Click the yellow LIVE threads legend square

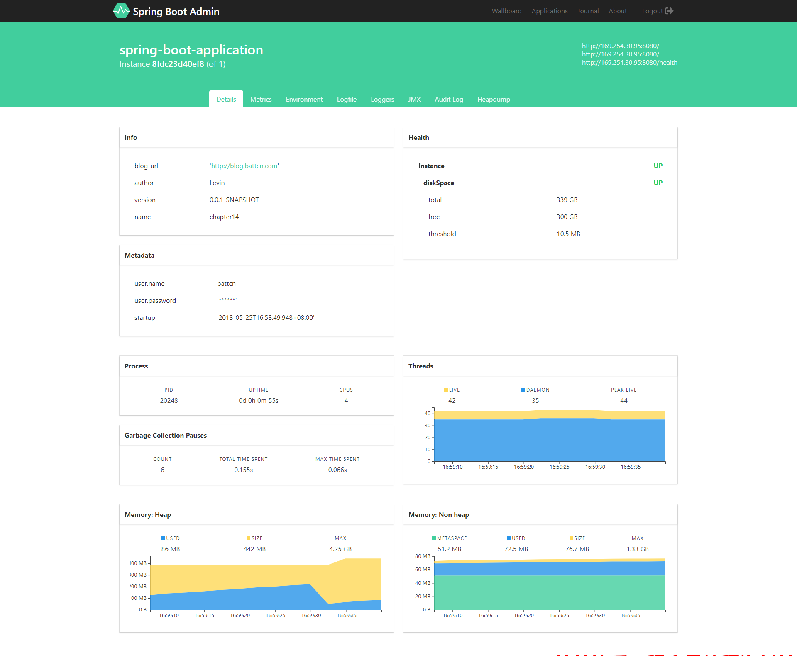[446, 390]
